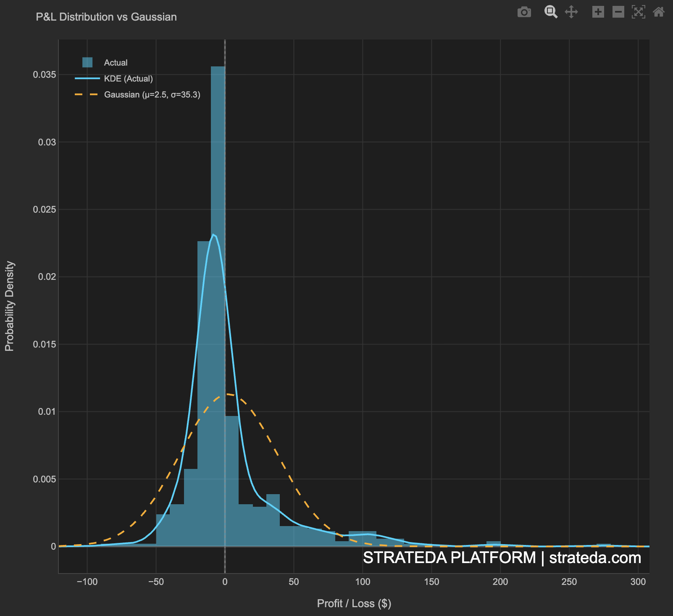Open the strateda.com watermark link
Viewport: 673px width, 616px height.
point(594,558)
